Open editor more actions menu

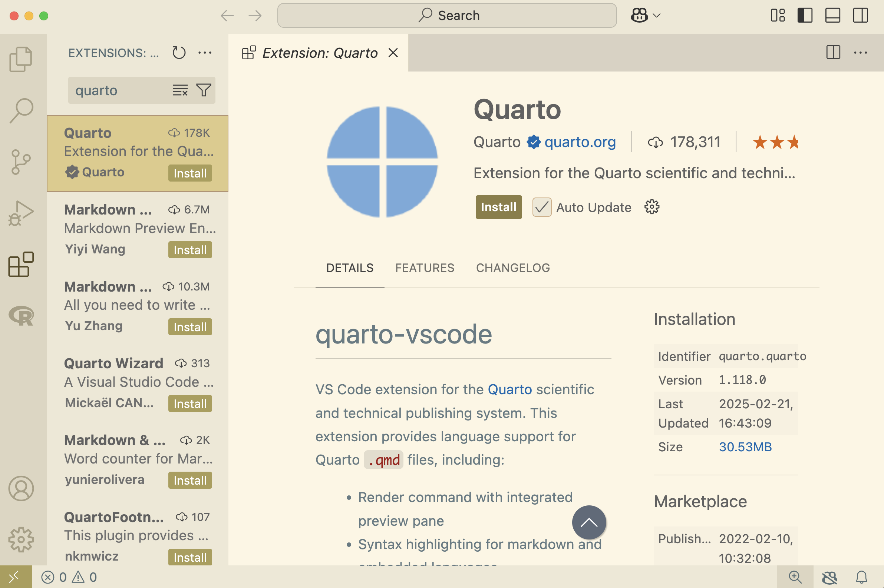860,53
